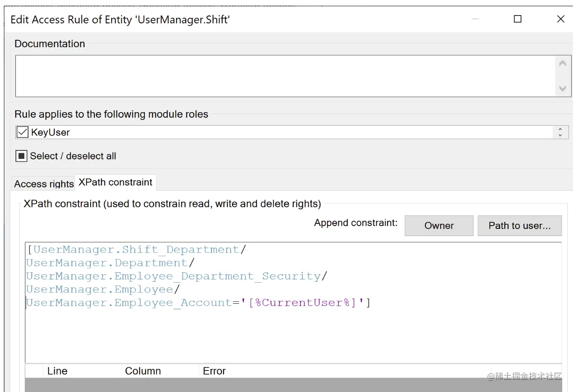The image size is (573, 392).
Task: Click UserManager.Employee_Department_Security in the XPath editor
Action: 173,276
